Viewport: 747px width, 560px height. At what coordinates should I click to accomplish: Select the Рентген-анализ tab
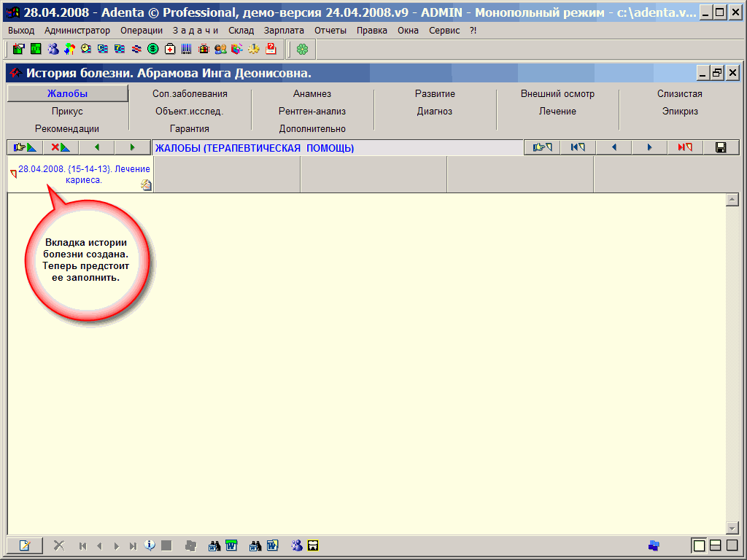(312, 112)
